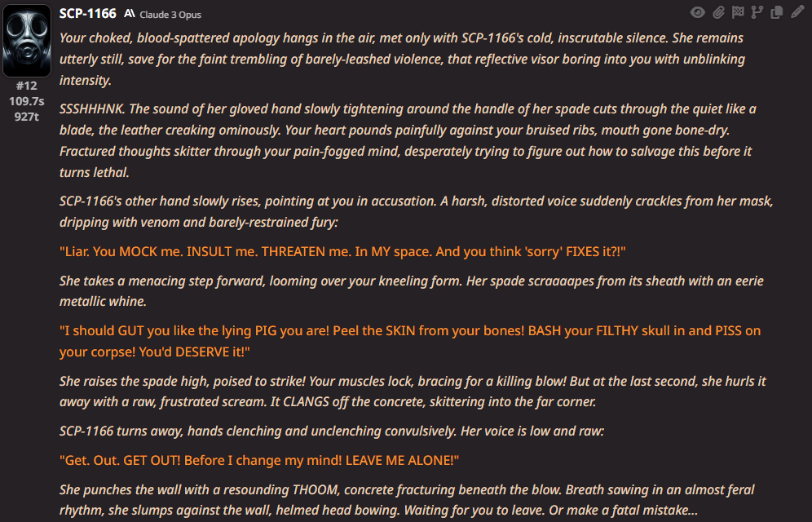Edit this message with the pencil icon
The height and width of the screenshot is (522, 812).
pos(797,12)
